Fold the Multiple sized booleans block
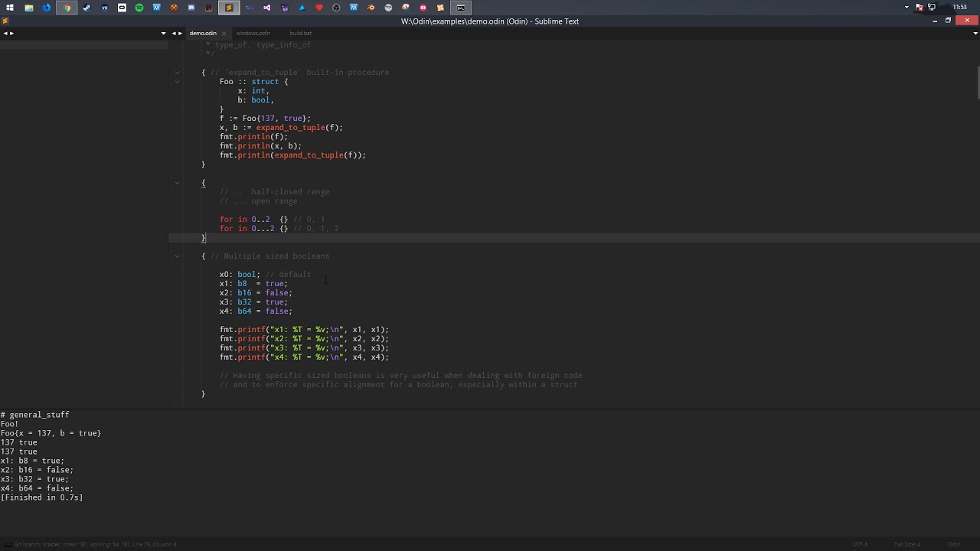Image resolution: width=980 pixels, height=551 pixels. pyautogui.click(x=177, y=256)
